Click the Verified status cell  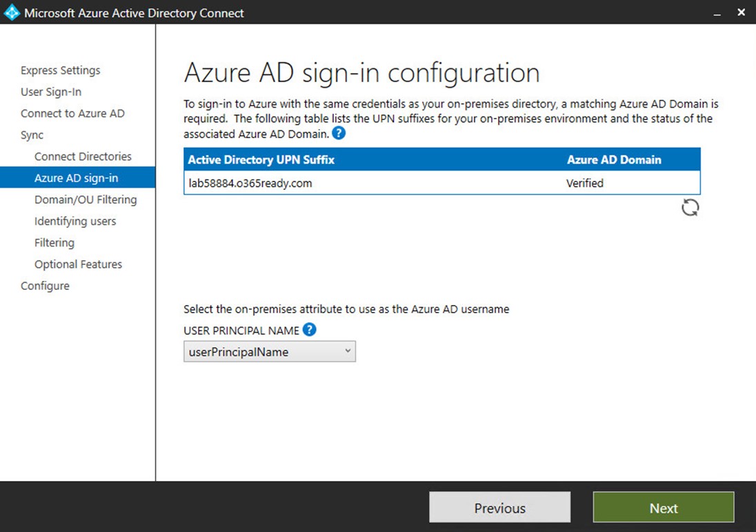point(585,184)
